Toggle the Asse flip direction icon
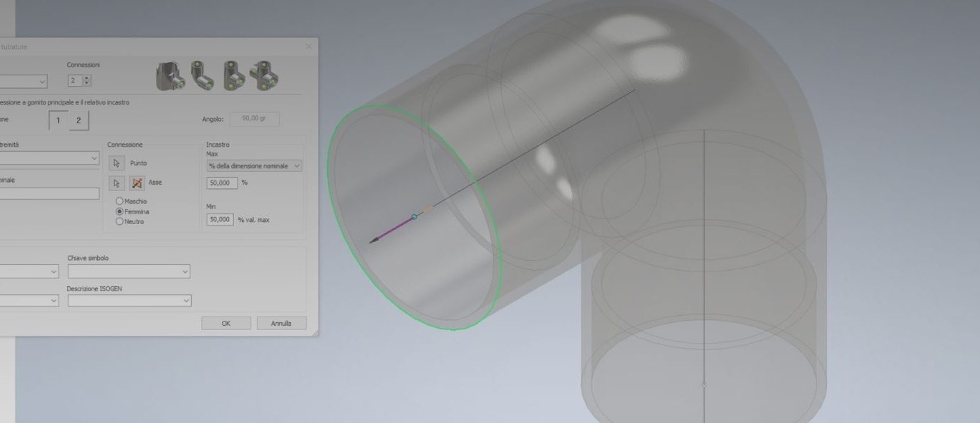Screen dimensions: 980x423 [x=137, y=183]
